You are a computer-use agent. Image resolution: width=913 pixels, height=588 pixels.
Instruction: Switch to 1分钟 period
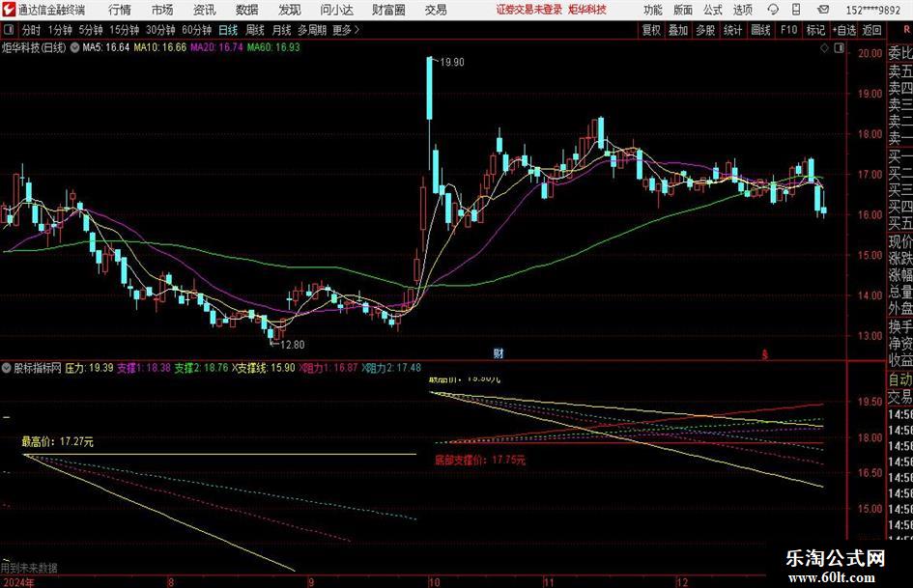coord(60,30)
